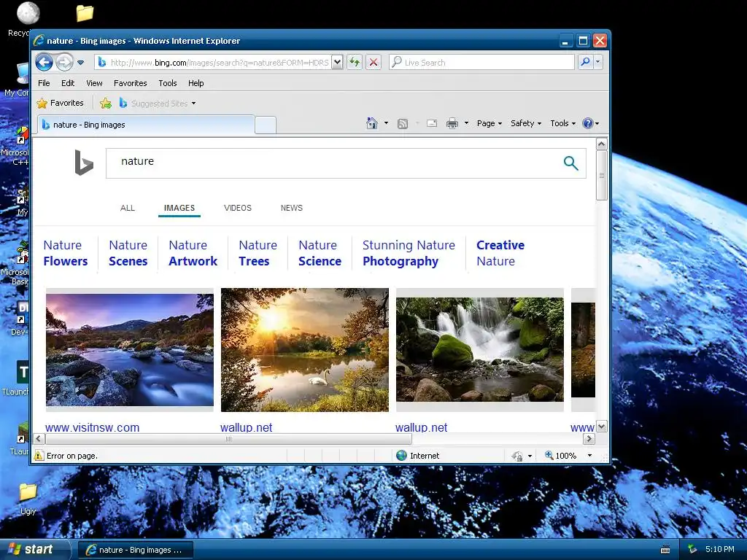Open Stunning Nature Photography related search

coord(409,253)
